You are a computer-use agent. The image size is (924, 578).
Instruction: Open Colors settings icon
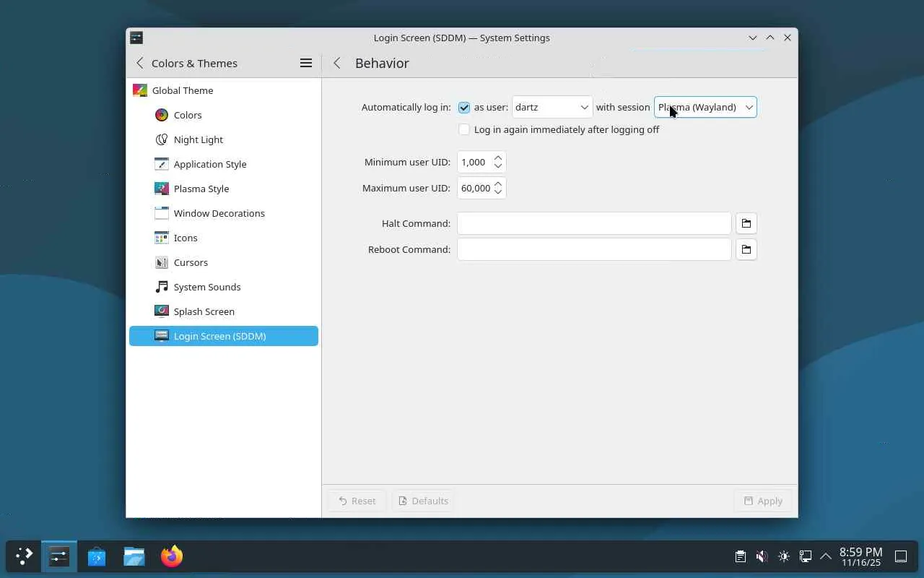click(x=162, y=115)
